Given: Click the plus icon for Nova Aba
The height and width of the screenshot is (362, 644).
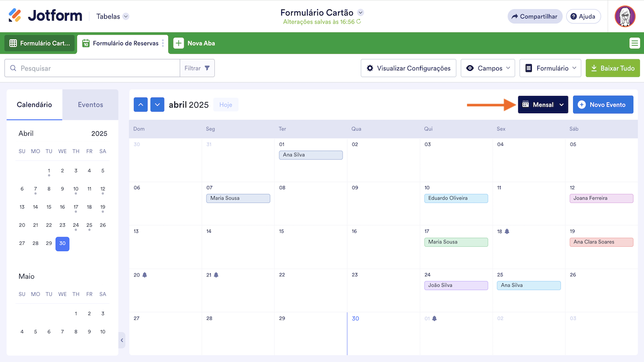Looking at the screenshot, I should coord(179,43).
